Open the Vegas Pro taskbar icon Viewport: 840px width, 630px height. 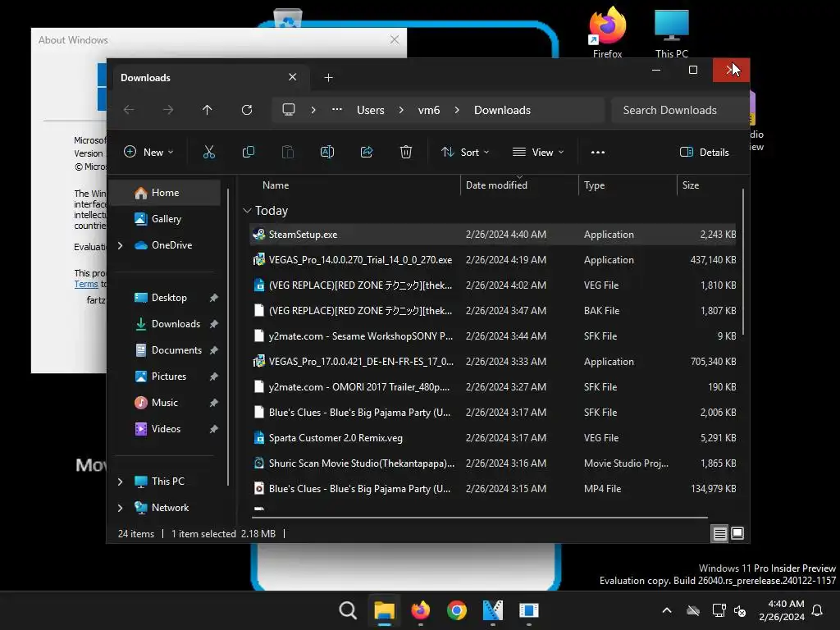(493, 610)
